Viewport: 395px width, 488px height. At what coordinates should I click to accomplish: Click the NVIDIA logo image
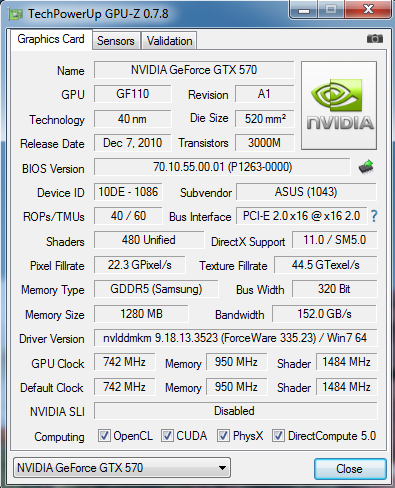point(339,105)
